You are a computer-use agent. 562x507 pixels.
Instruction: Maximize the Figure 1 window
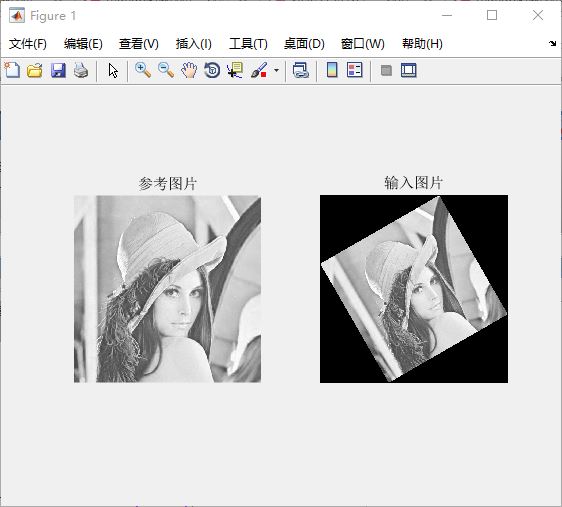pos(492,15)
